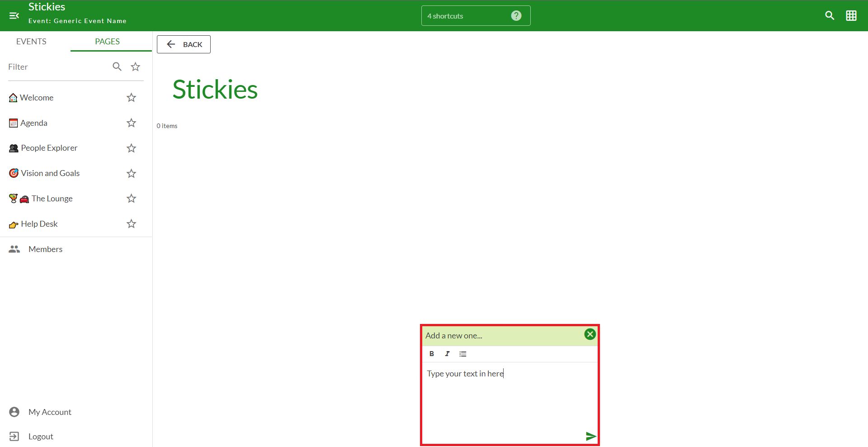Toggle bold formatting in sticky editor
The image size is (868, 447).
[x=432, y=354]
